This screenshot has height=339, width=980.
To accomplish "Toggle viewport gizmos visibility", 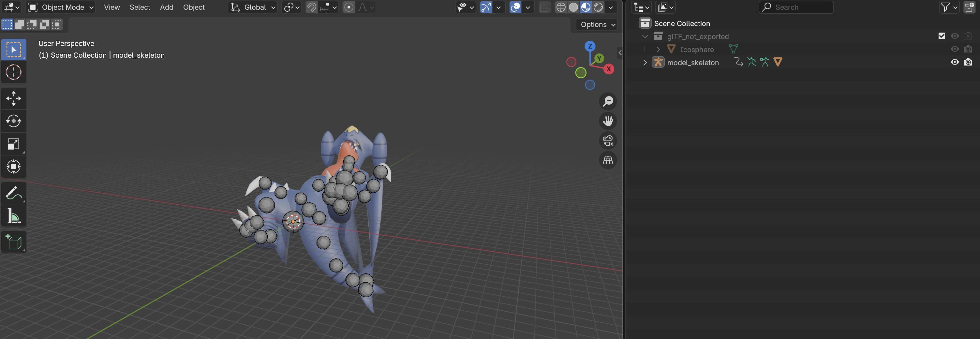I will [x=486, y=7].
